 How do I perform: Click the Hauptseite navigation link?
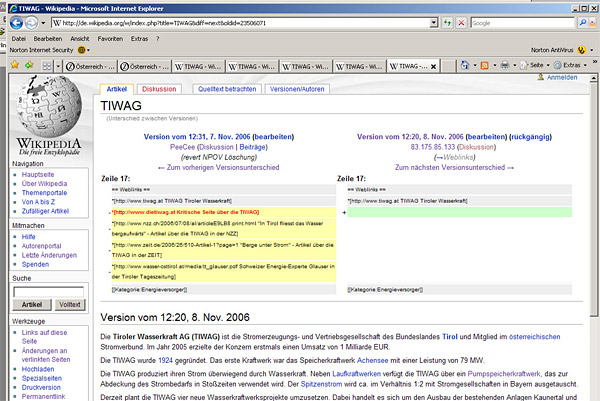[38, 174]
